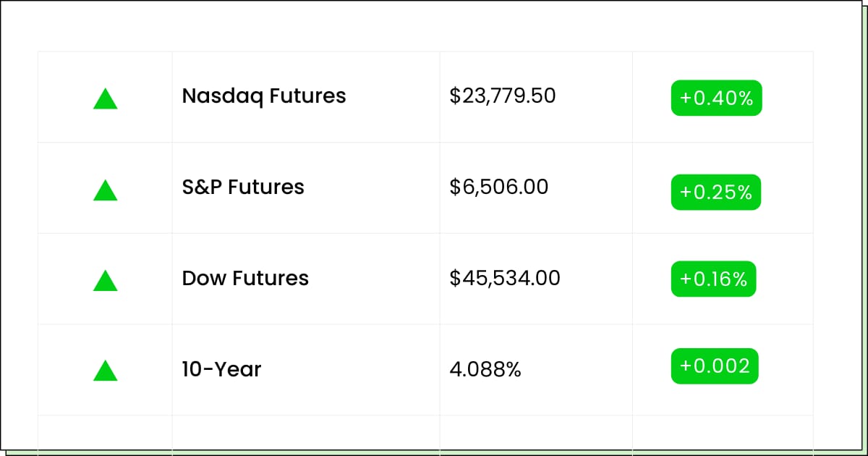Click the 10-Year label
This screenshot has height=456, width=868.
[x=221, y=369]
